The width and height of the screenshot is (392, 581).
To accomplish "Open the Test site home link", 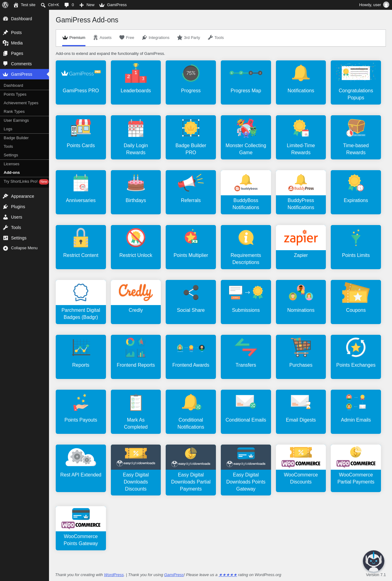I will 24,5.
